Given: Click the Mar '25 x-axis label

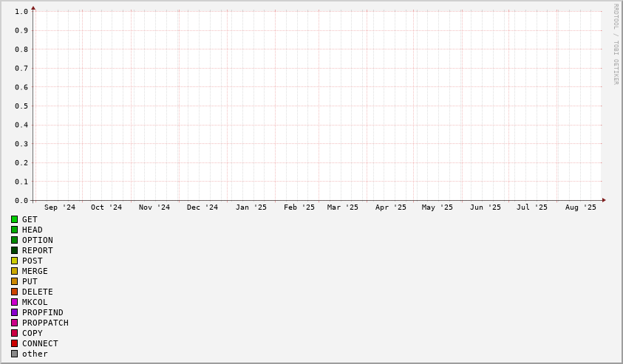Looking at the screenshot, I should [x=342, y=207].
